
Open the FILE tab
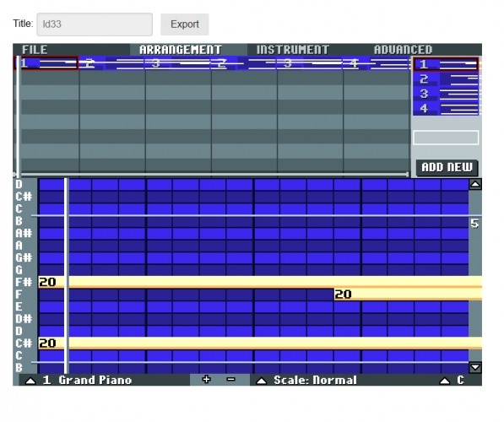[x=35, y=50]
